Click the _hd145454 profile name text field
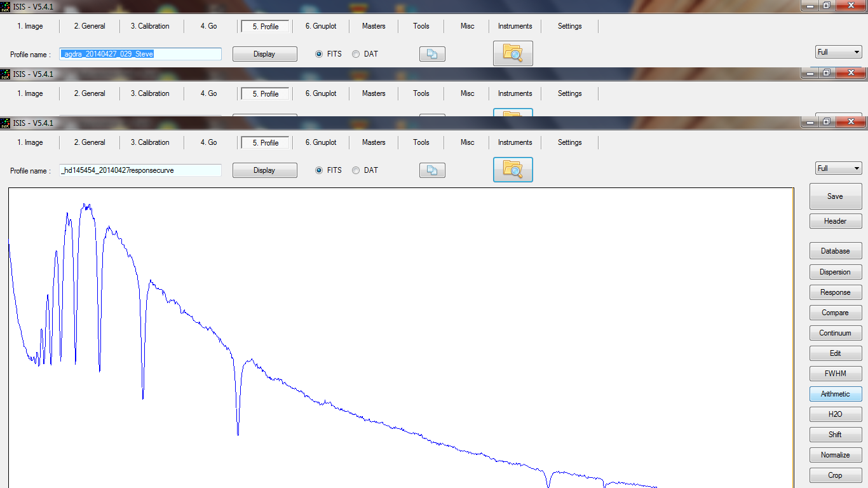868x488 pixels. pos(140,170)
